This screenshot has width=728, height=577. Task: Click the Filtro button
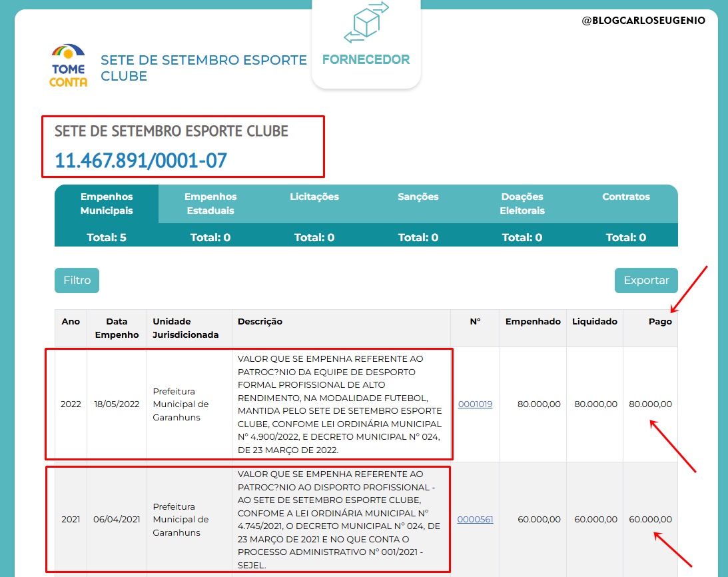coord(77,280)
